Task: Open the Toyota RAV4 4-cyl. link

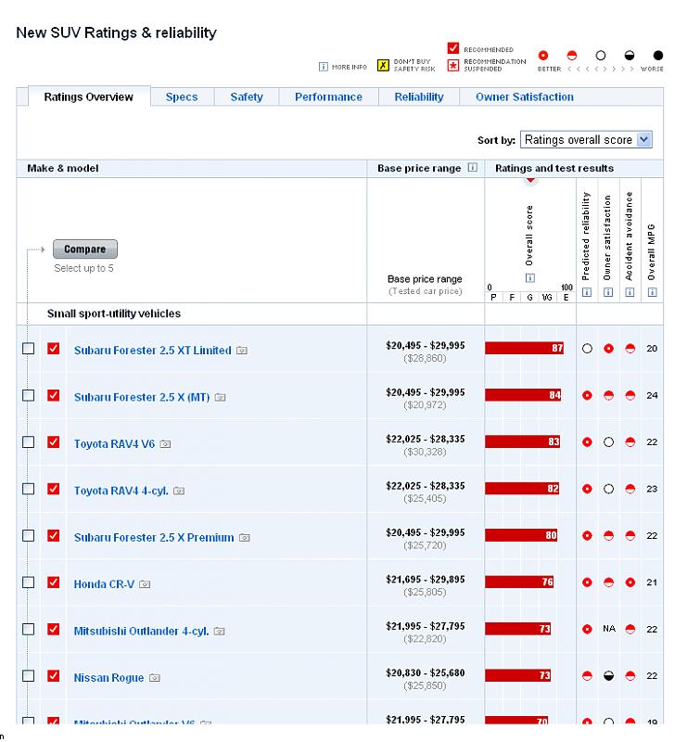Action: click(x=121, y=491)
